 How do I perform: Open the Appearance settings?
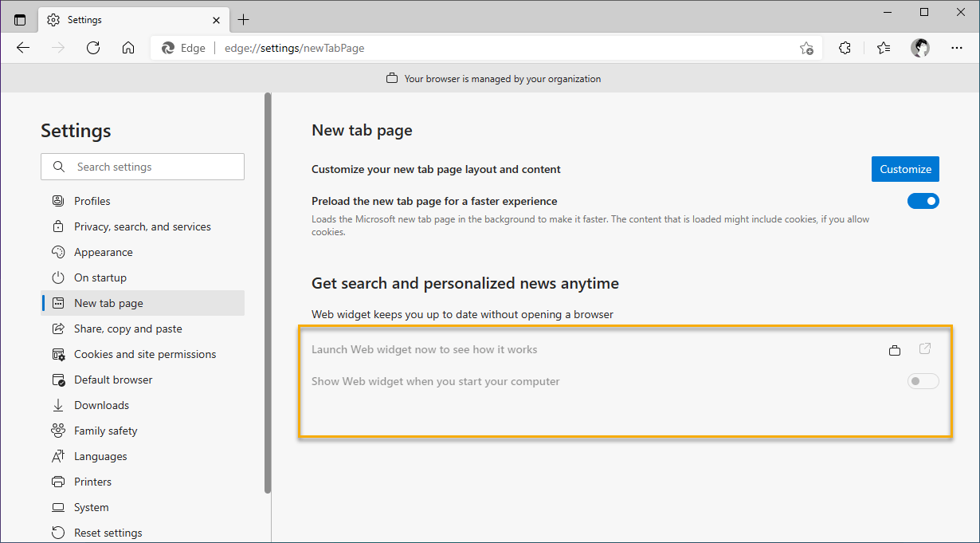pyautogui.click(x=104, y=251)
